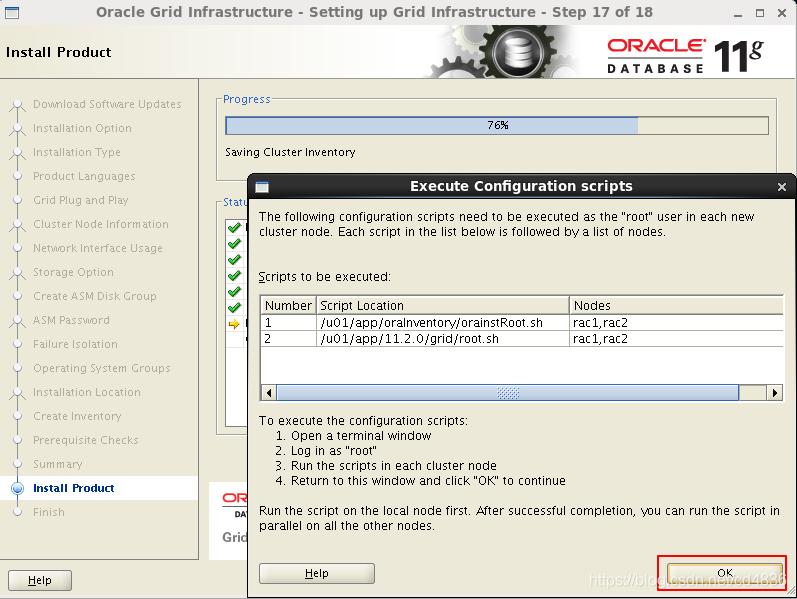Click right arrow of scripts table scrollbar
The image size is (797, 599).
click(x=774, y=393)
